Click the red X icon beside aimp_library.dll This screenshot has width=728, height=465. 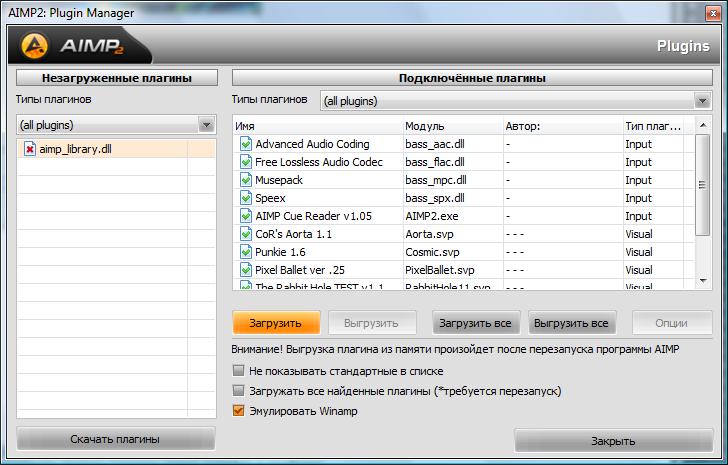(29, 149)
